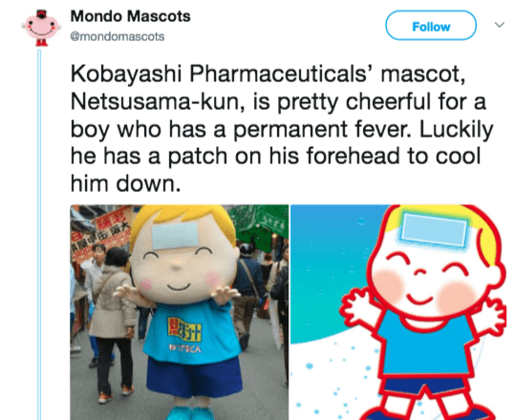This screenshot has width=514, height=420.
Task: Click the cartoon mascot's forehead patch
Action: 434,229
